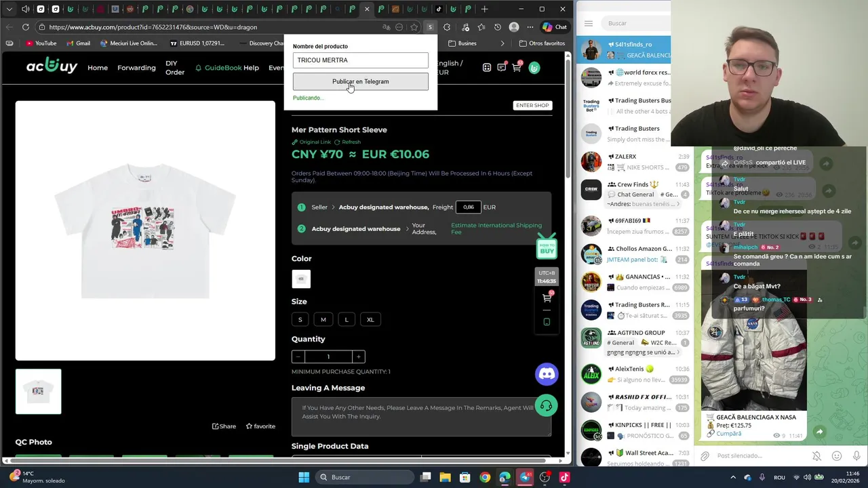Open the extension icon labeled S in toolbar
This screenshot has height=488, width=868.
coord(430,27)
